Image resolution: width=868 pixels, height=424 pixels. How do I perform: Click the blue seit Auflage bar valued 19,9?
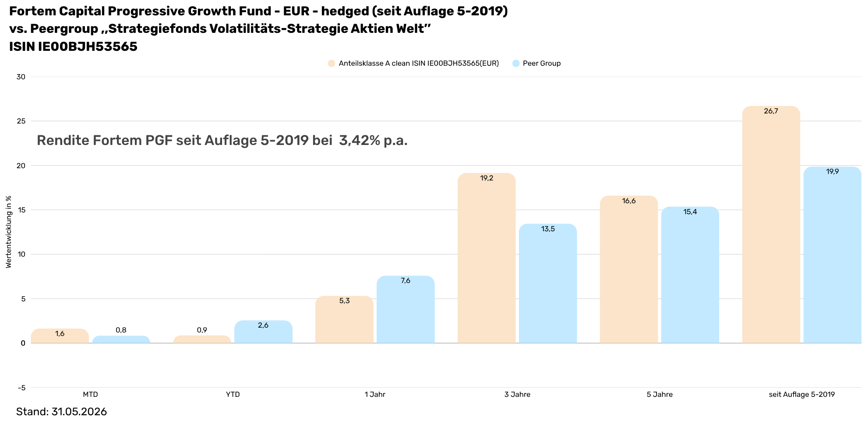coord(833,255)
